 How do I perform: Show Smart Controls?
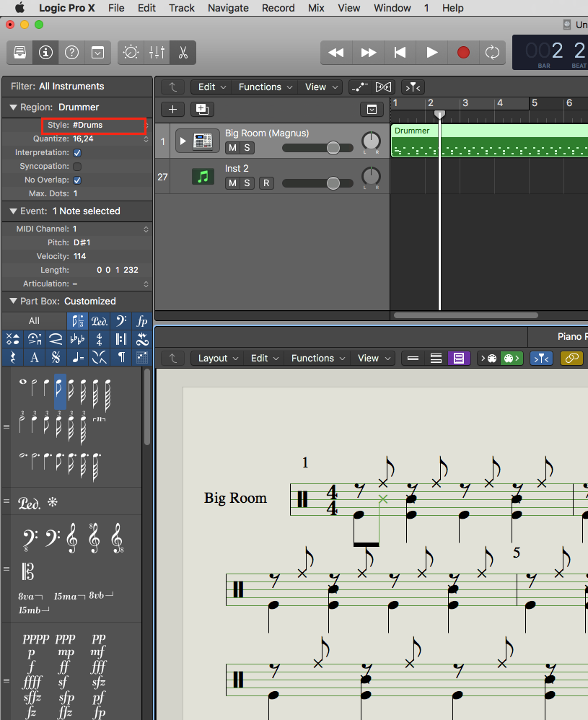tap(131, 53)
